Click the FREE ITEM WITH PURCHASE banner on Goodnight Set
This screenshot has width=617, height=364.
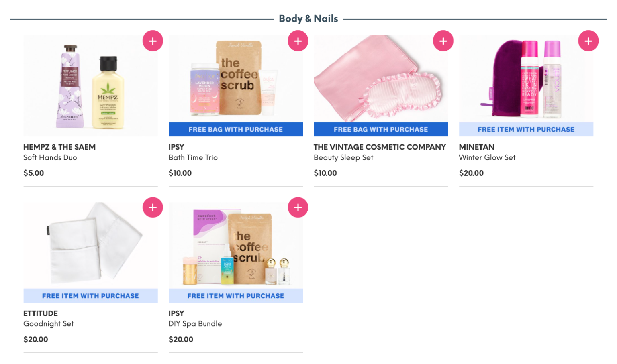90,295
